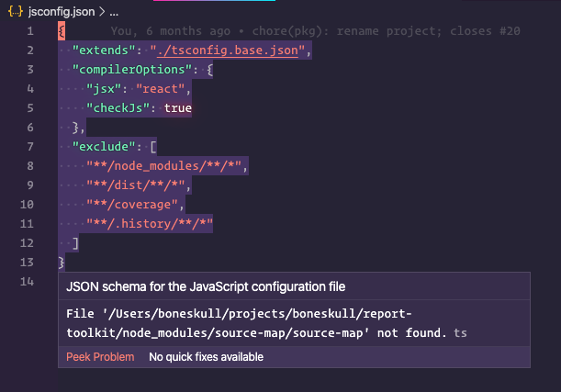Click the "extends" key on line 2
561x392 pixels.
coord(104,50)
